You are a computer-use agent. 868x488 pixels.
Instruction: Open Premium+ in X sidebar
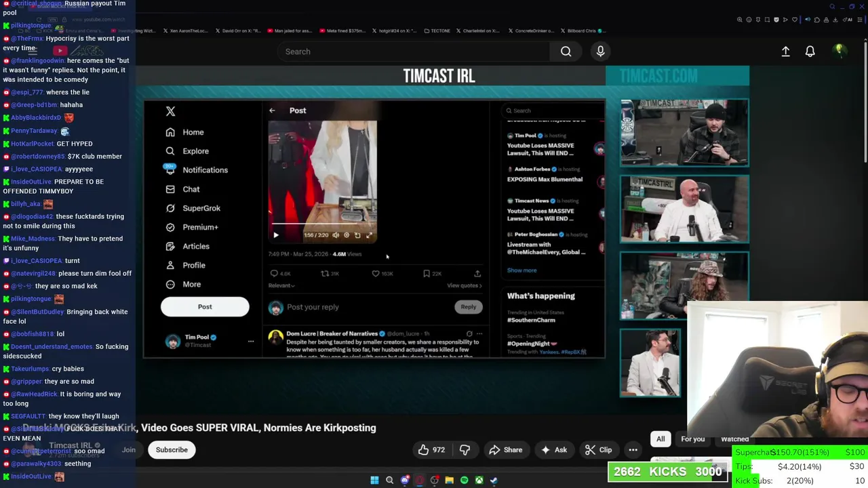192,227
